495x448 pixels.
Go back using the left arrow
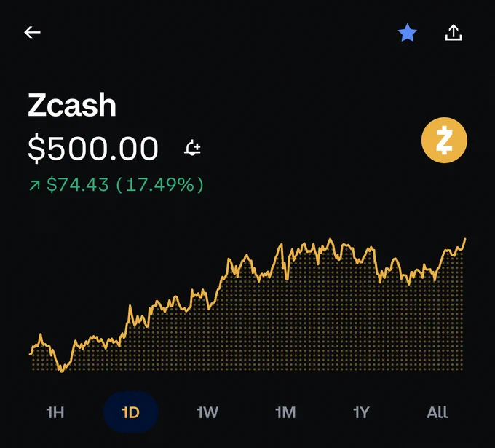(x=32, y=33)
